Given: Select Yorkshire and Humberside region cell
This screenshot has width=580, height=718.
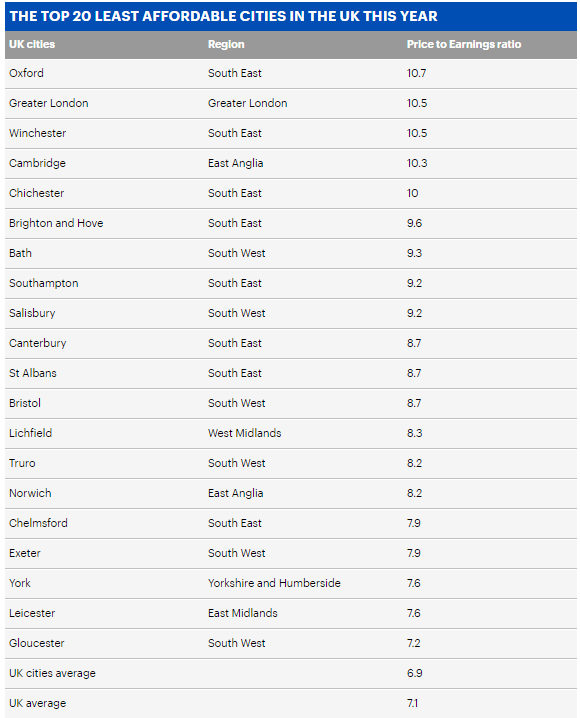Looking at the screenshot, I should click(x=274, y=583).
